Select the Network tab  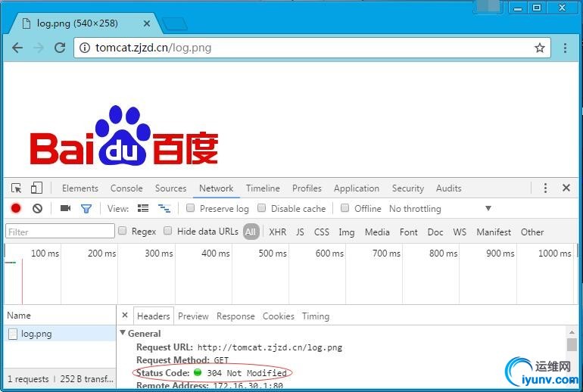coord(216,188)
